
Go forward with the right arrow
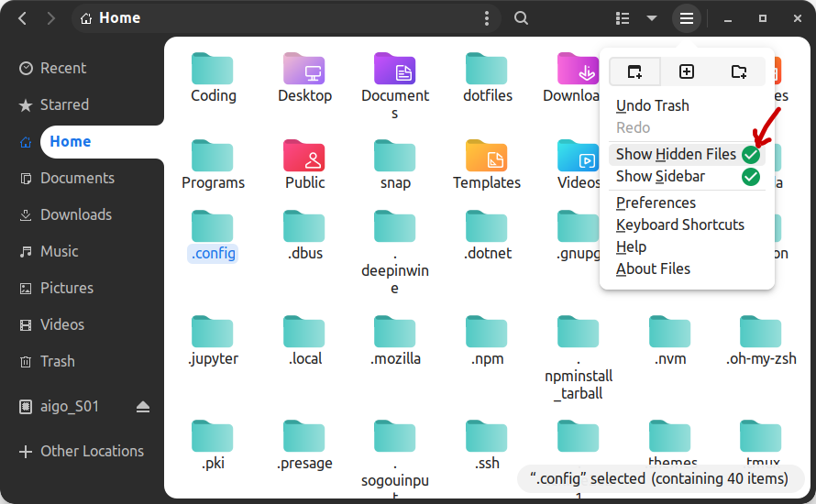(x=50, y=18)
